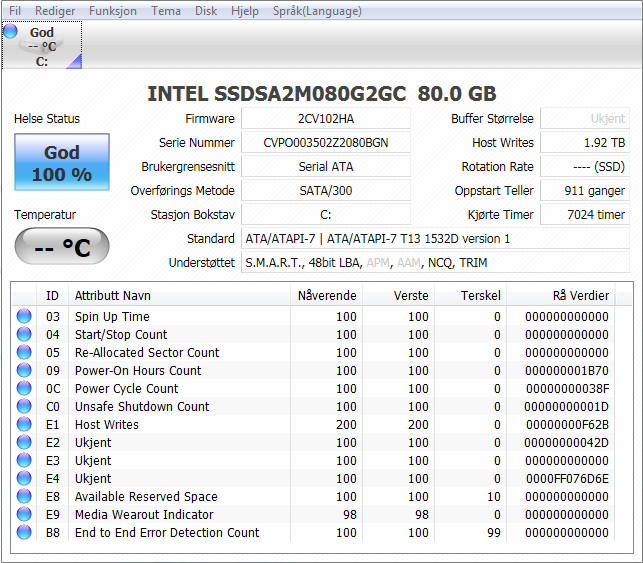Open the Hjelp menu
Image resolution: width=643 pixels, height=563 pixels.
245,11
